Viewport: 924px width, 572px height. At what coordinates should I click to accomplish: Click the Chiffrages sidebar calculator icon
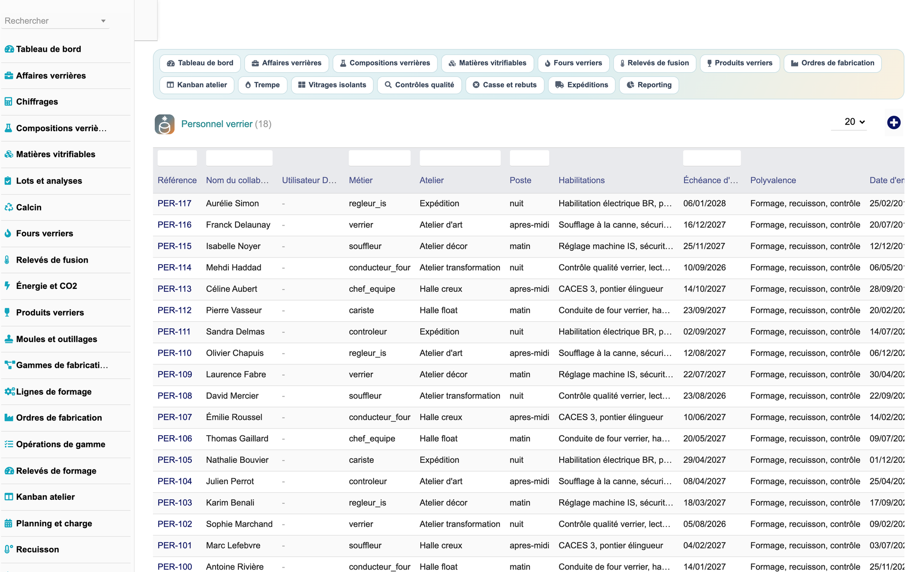pyautogui.click(x=9, y=102)
